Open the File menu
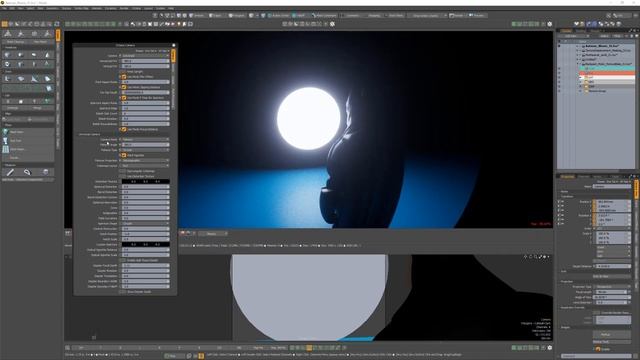 pyautogui.click(x=4, y=8)
